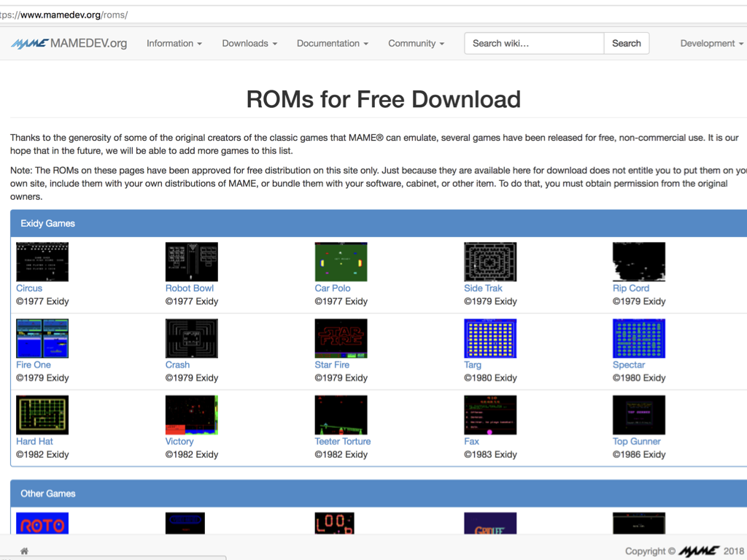Click the MAME logo in the footer copyright
747x560 pixels.
pyautogui.click(x=699, y=551)
